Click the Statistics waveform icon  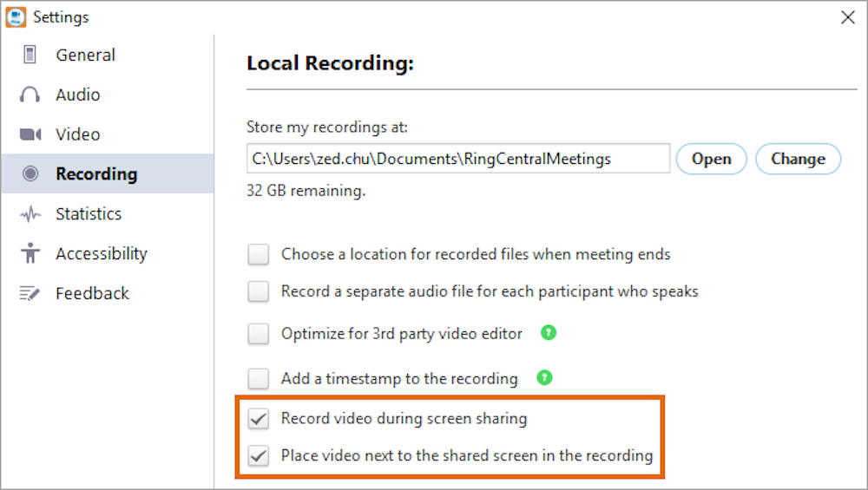pyautogui.click(x=30, y=214)
